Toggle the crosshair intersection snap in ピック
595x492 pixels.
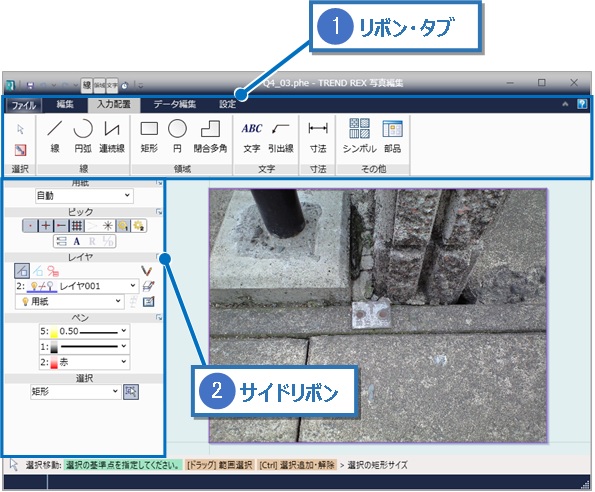coord(46,226)
